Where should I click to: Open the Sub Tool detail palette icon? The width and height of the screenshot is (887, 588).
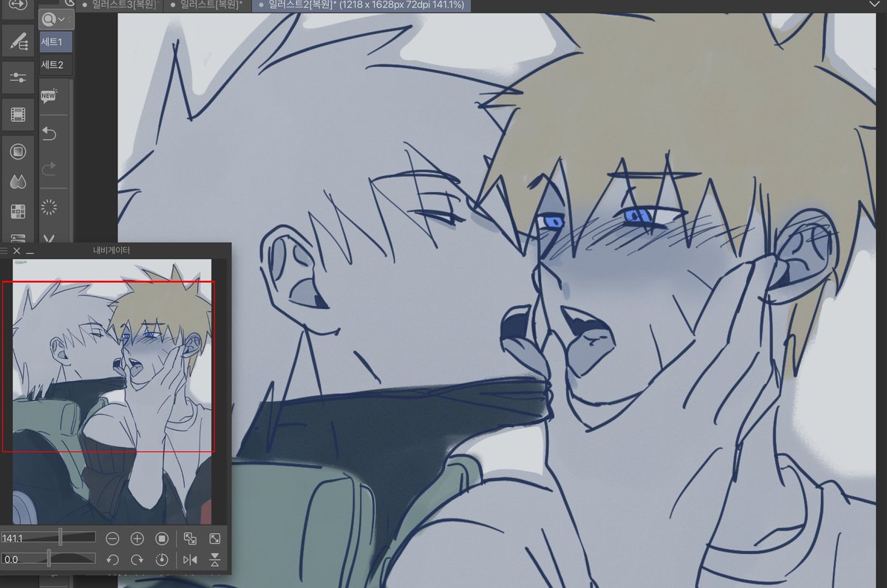click(18, 41)
